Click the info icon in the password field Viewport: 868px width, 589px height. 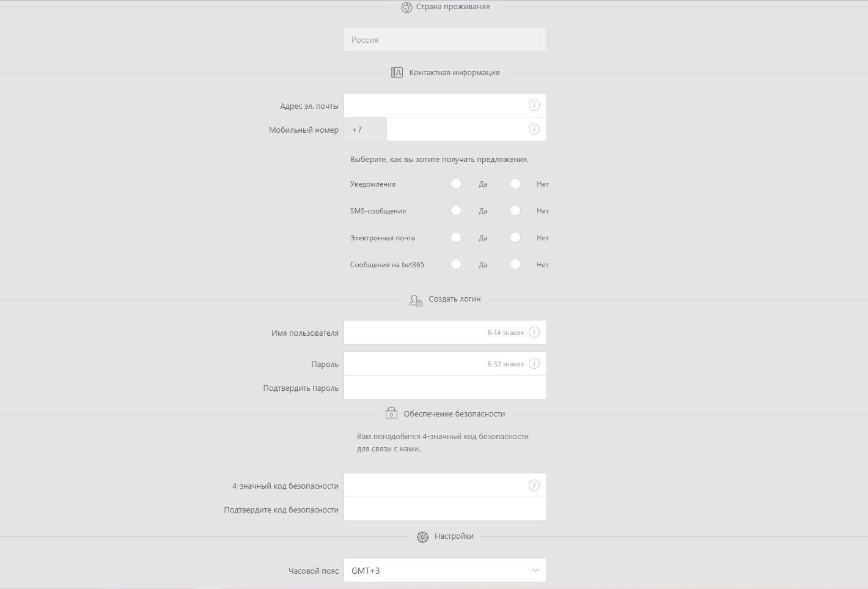click(x=534, y=363)
